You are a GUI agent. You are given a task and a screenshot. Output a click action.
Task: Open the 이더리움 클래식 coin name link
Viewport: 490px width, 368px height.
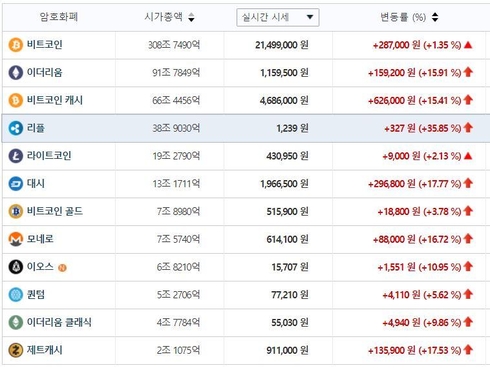[x=59, y=322]
